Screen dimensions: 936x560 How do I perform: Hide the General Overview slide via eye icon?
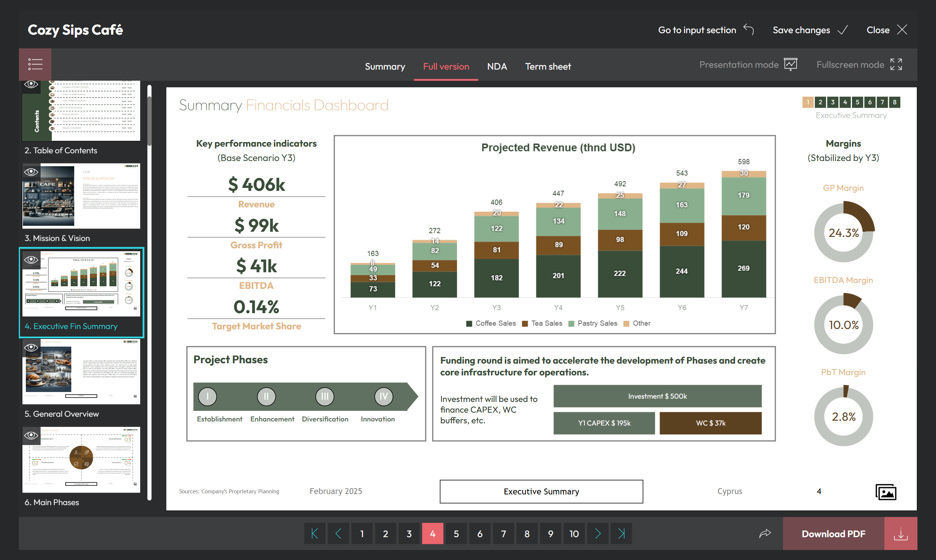[x=31, y=347]
